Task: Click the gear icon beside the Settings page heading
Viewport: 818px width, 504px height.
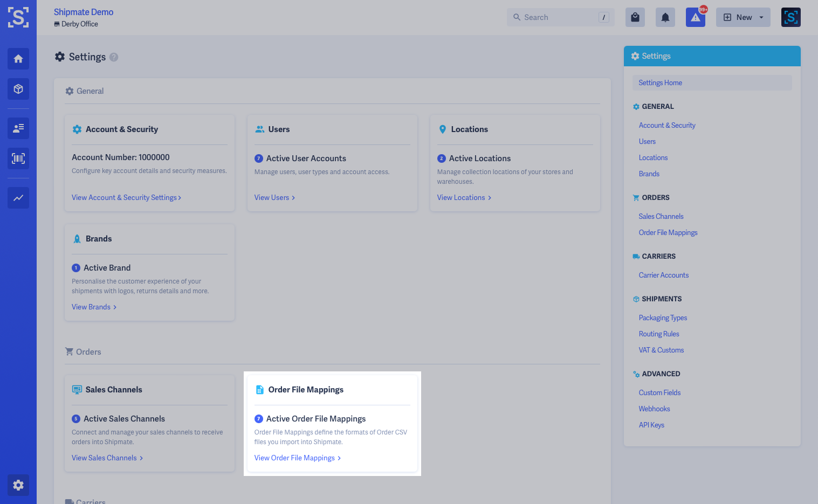Action: point(60,57)
